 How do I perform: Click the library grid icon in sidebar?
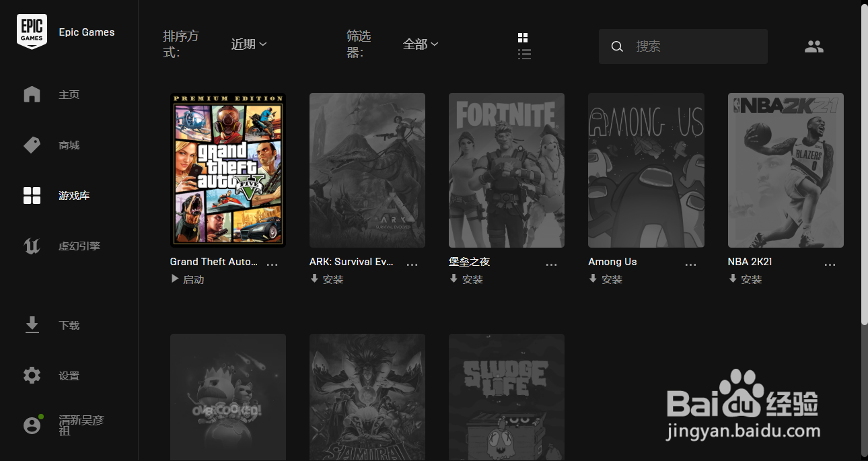coord(32,196)
